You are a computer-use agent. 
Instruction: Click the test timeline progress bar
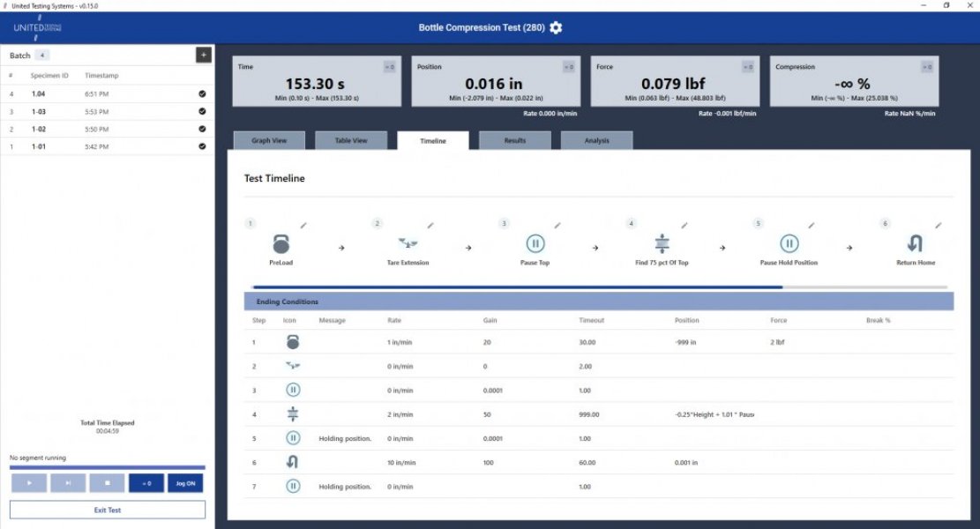coord(599,287)
